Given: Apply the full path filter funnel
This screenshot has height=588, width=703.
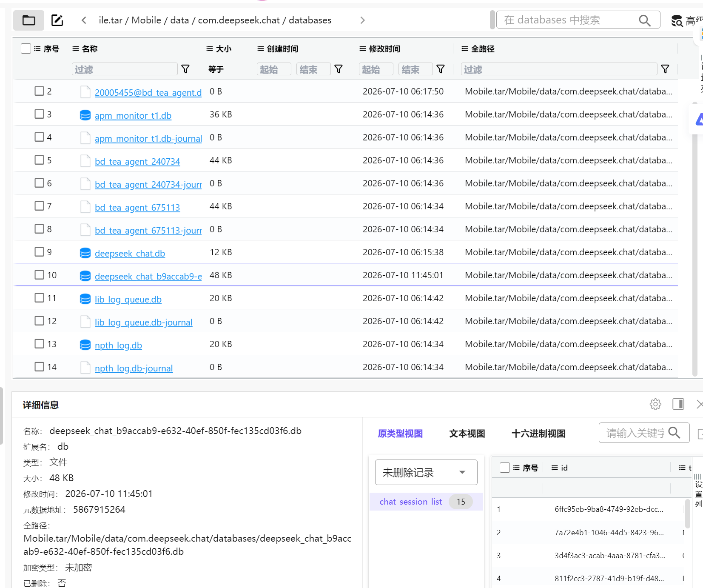Looking at the screenshot, I should point(665,69).
